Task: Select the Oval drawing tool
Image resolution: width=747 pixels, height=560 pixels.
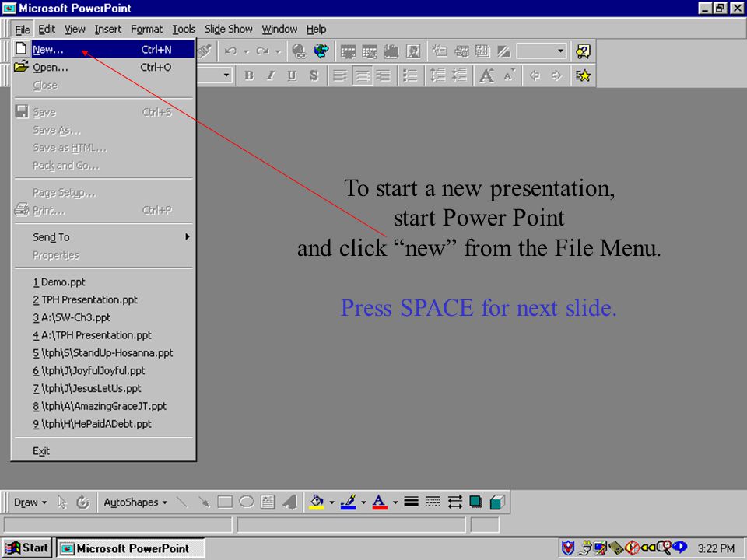Action: (247, 502)
